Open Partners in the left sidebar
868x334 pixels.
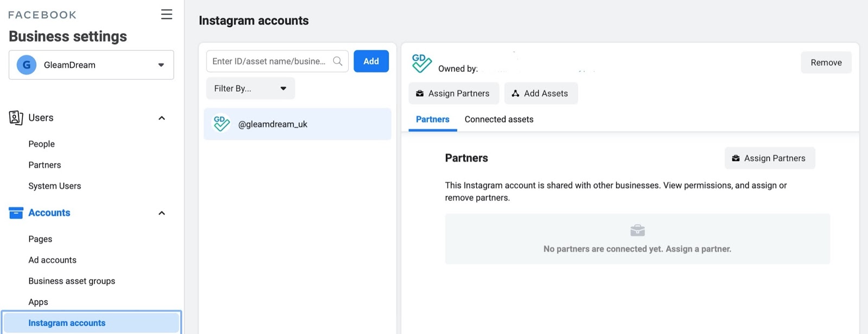coord(44,165)
